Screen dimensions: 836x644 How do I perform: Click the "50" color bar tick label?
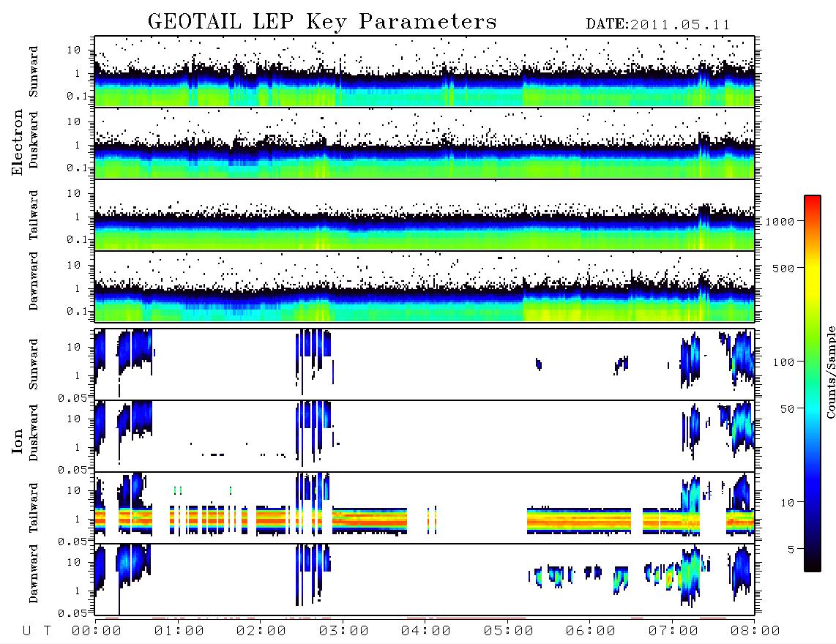(788, 409)
